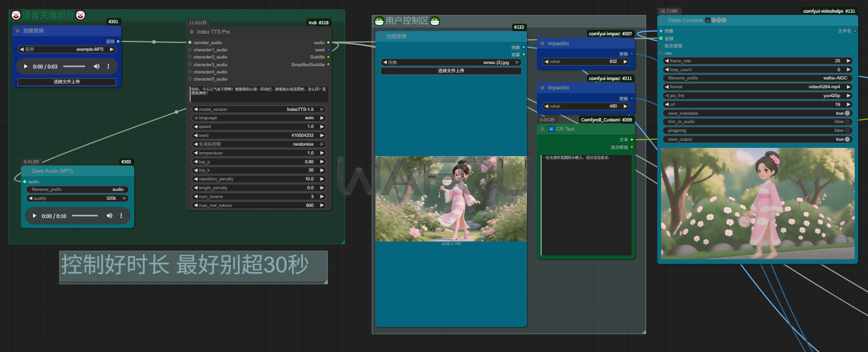Collapse the Index TTS Pro node
Screen dimensions: 868x352
pyautogui.click(x=192, y=32)
